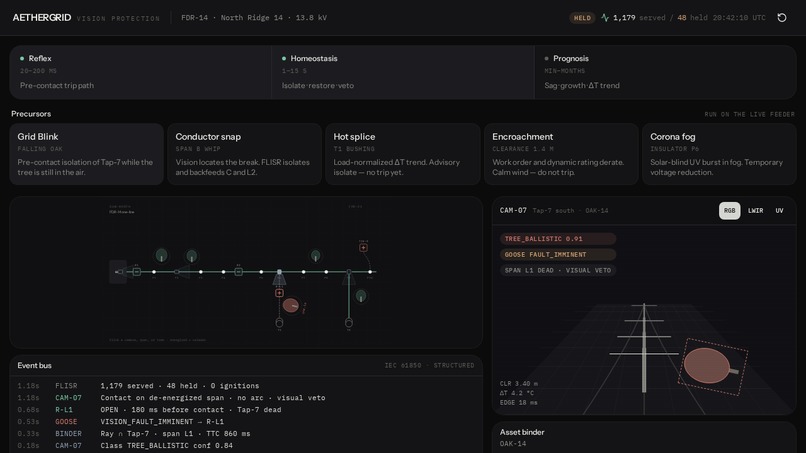Run the Corona fog precursor scenario
The image size is (806, 453).
[719, 154]
